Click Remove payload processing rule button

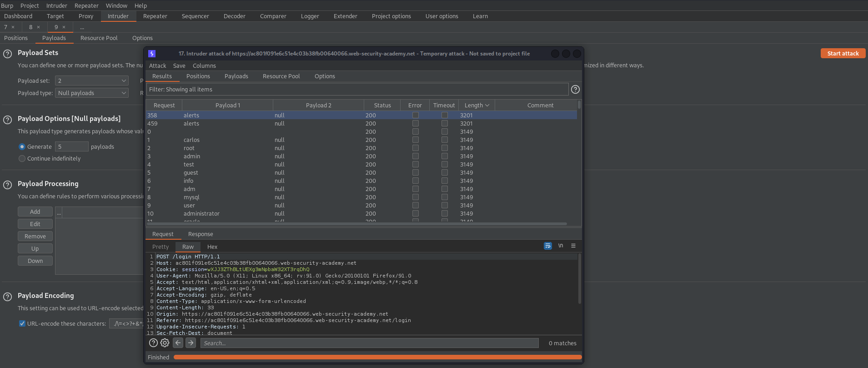pyautogui.click(x=35, y=236)
